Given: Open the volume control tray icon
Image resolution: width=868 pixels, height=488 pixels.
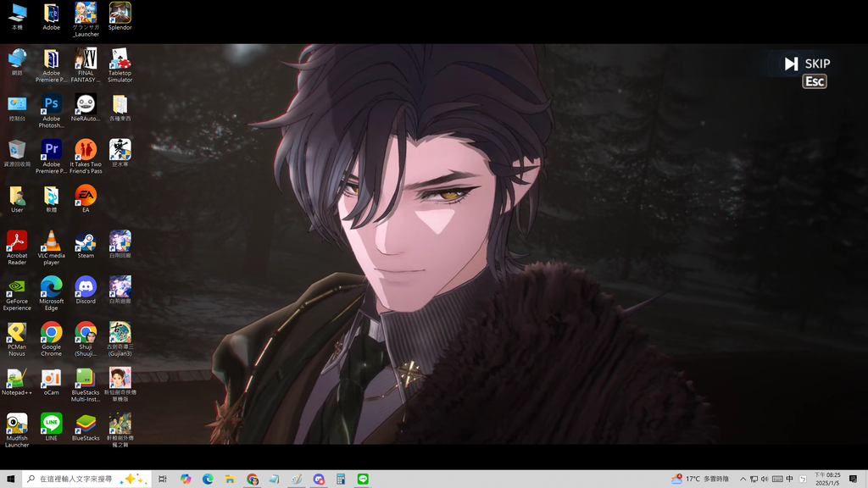Looking at the screenshot, I should pos(765,480).
